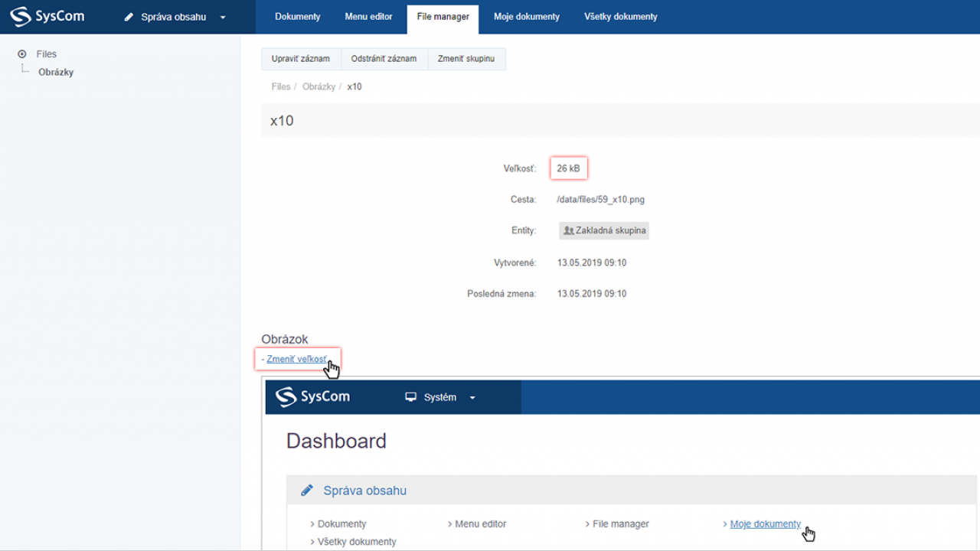Switch to the Dokumenty tab
The image size is (980, 551).
pyautogui.click(x=297, y=16)
